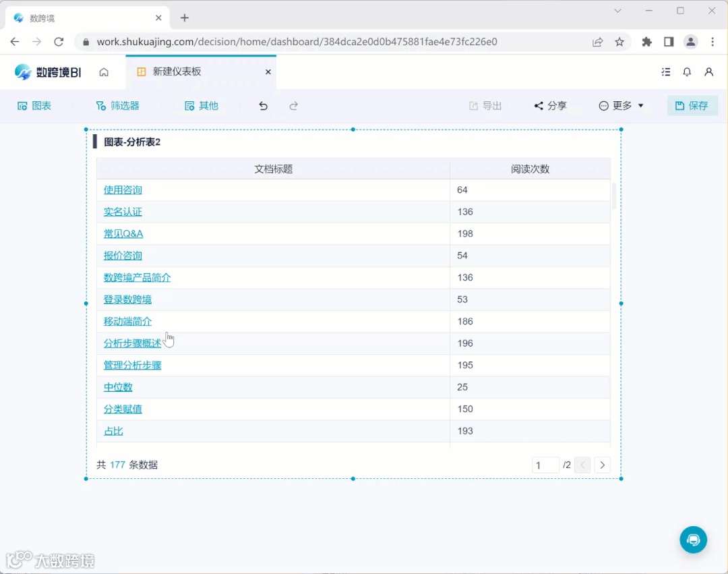Select the 图表 (chart) tool icon
The image size is (728, 574).
point(34,105)
